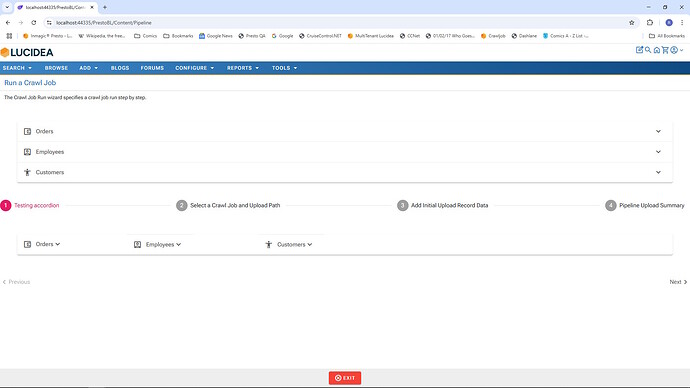Screen dimensions: 690x388
Task: Open the Inmagic Presto bookmark
Action: [x=47, y=36]
